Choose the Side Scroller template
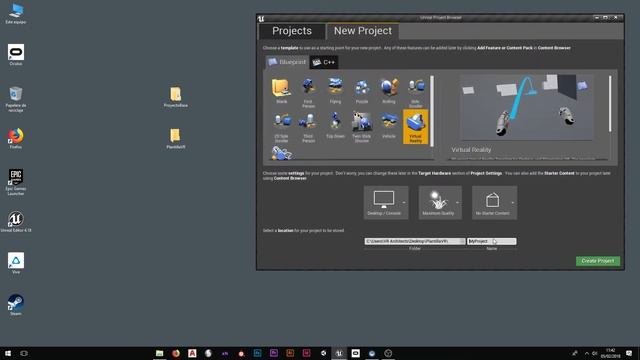Screen dimensions: 640x360 click(x=416, y=92)
